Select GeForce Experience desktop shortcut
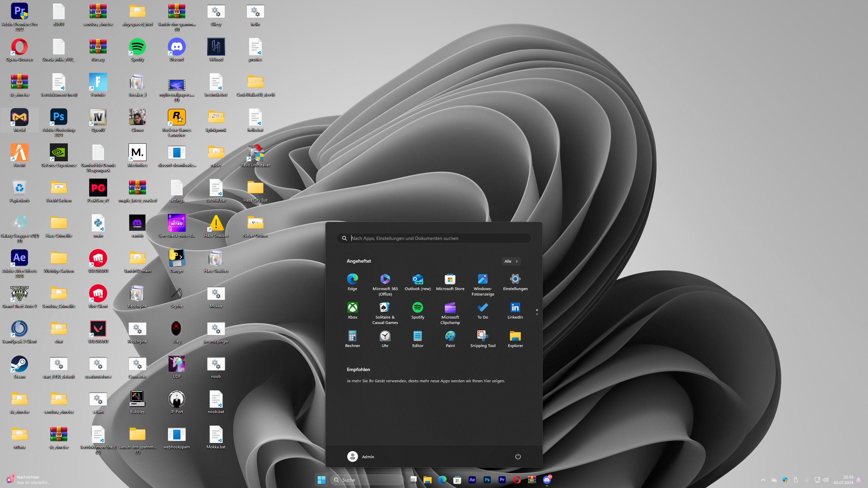This screenshot has width=868, height=488. tap(59, 156)
